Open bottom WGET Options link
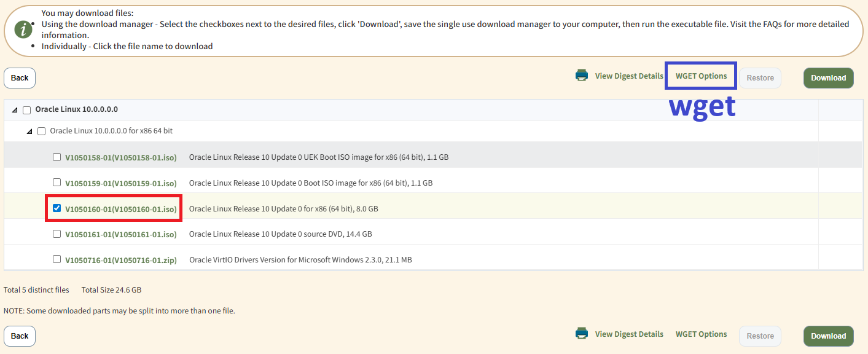Image resolution: width=868 pixels, height=354 pixels. (701, 334)
